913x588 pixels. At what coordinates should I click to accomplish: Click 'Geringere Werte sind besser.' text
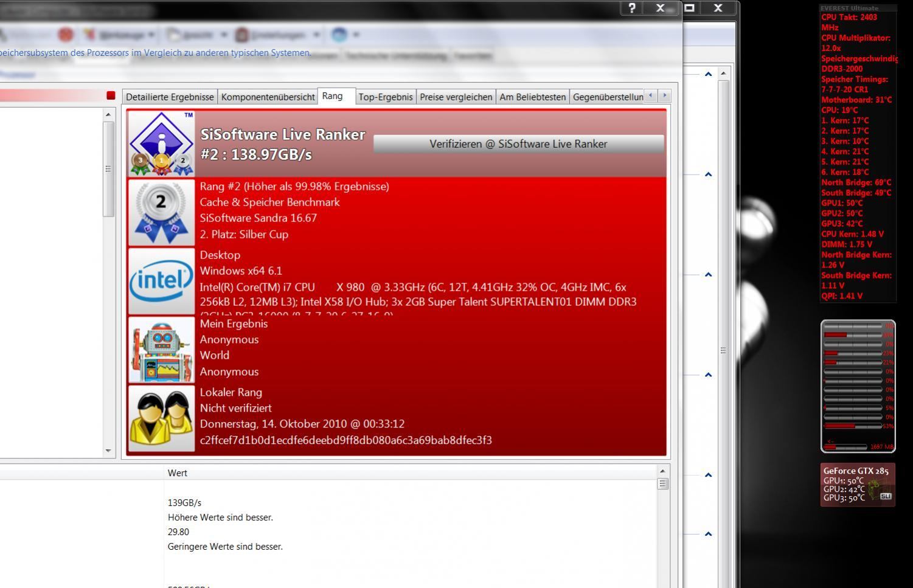coord(225,547)
